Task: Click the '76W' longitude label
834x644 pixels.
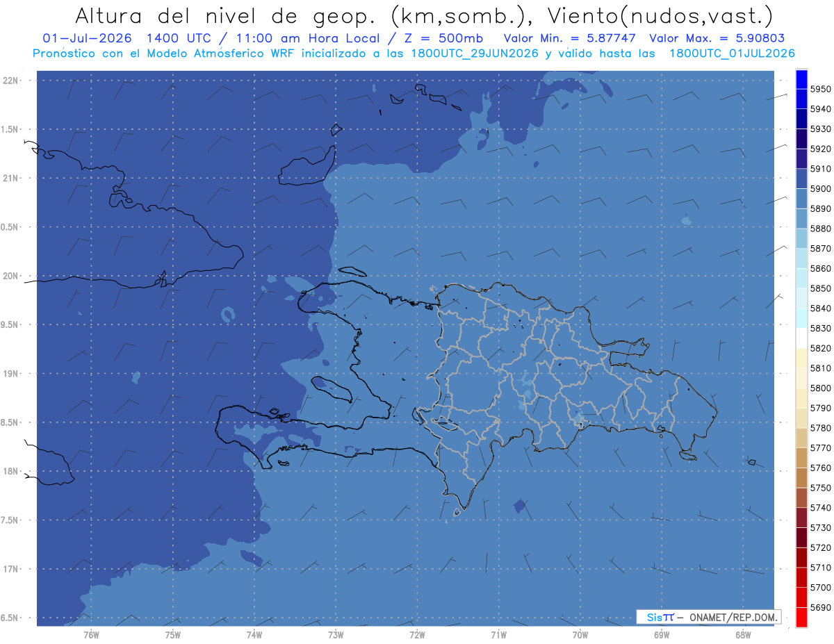Action: tap(91, 634)
